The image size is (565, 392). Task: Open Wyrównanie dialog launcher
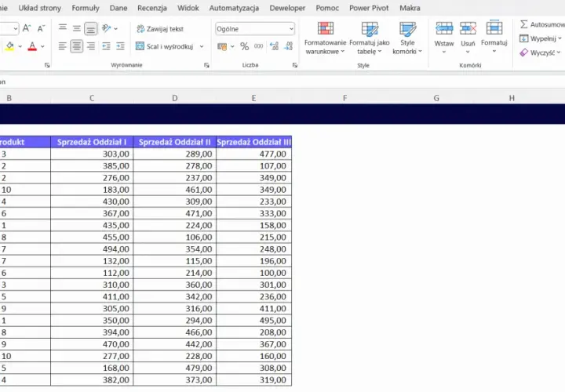pyautogui.click(x=206, y=65)
